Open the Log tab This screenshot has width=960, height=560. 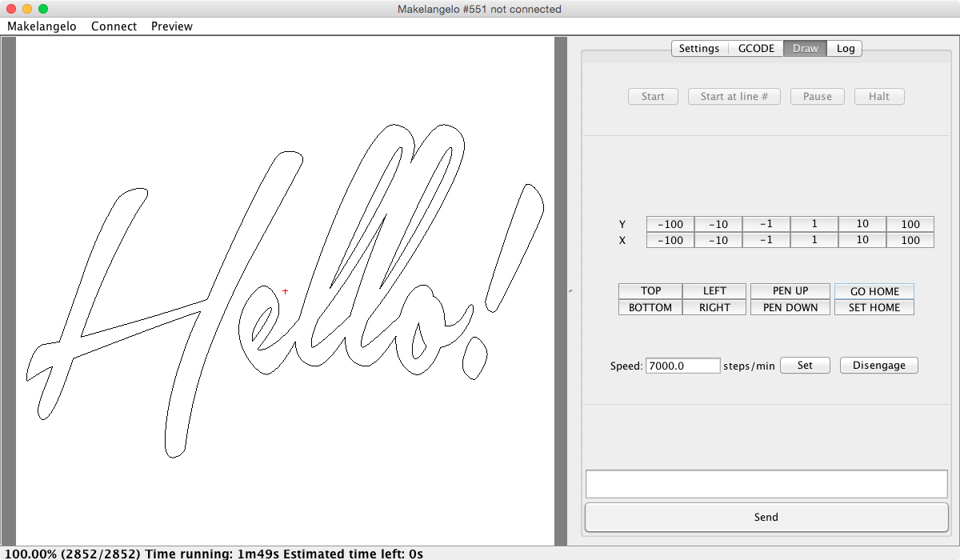tap(845, 49)
